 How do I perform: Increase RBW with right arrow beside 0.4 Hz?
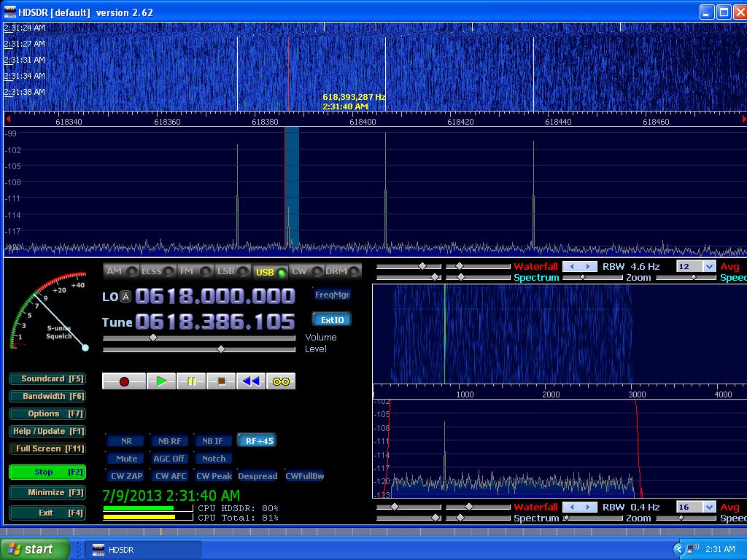(x=589, y=507)
